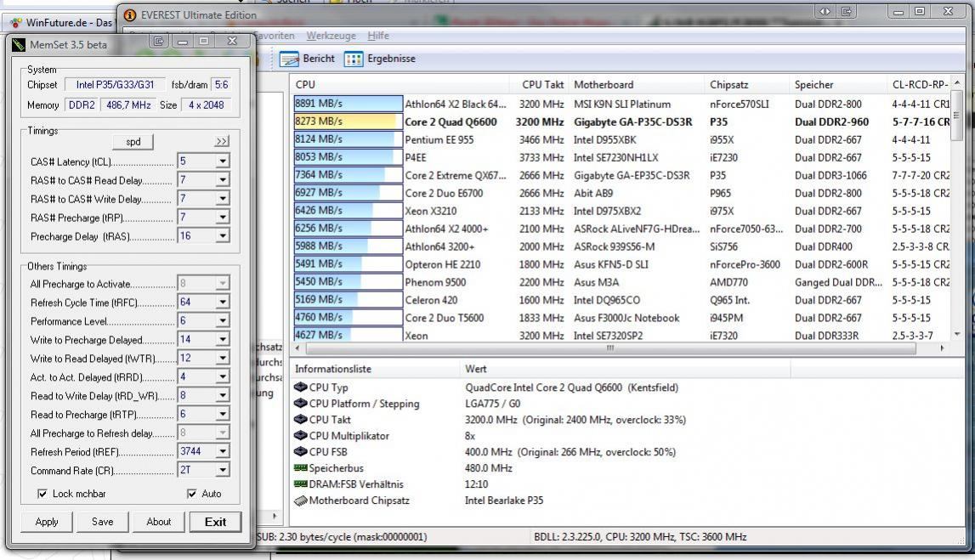Click the Chipset field Intel P35/G33/G31
975x560 pixels.
(x=115, y=84)
